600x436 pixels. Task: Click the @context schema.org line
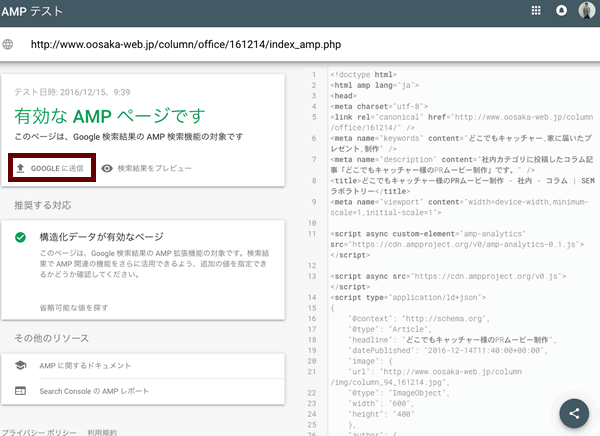tap(419, 319)
